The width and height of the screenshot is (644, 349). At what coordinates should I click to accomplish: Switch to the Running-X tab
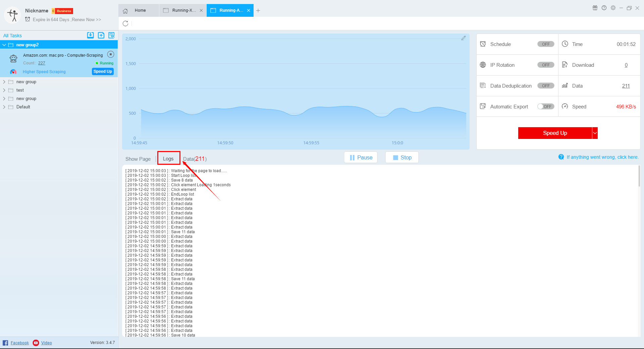183,10
